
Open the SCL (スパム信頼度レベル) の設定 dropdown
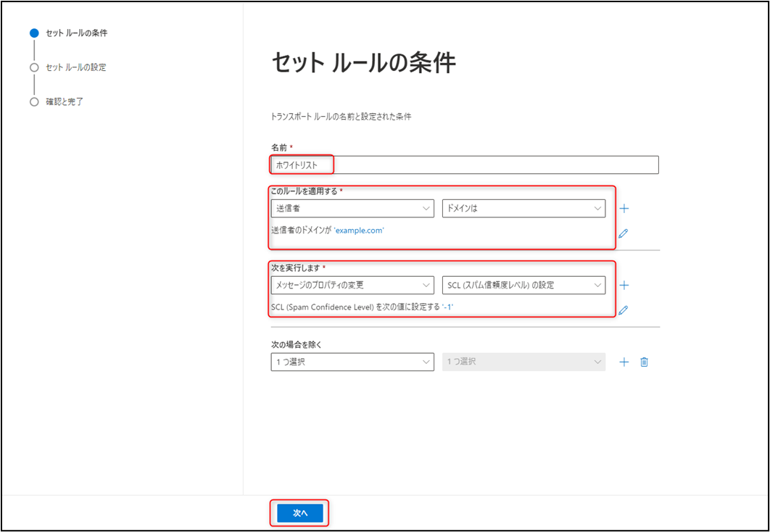tap(523, 285)
